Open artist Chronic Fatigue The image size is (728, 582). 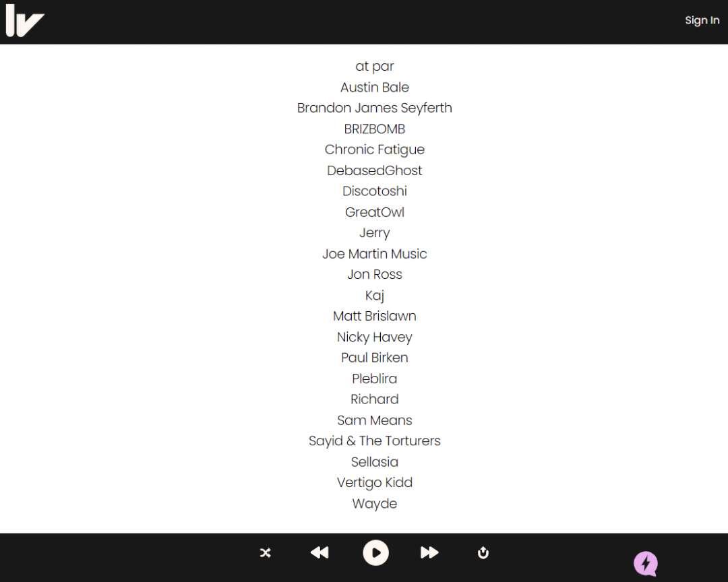[375, 150]
